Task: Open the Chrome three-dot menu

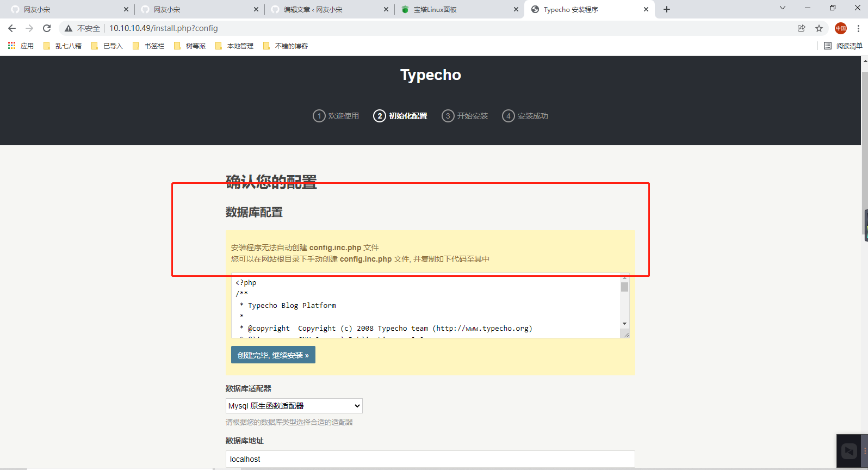Action: pos(858,28)
